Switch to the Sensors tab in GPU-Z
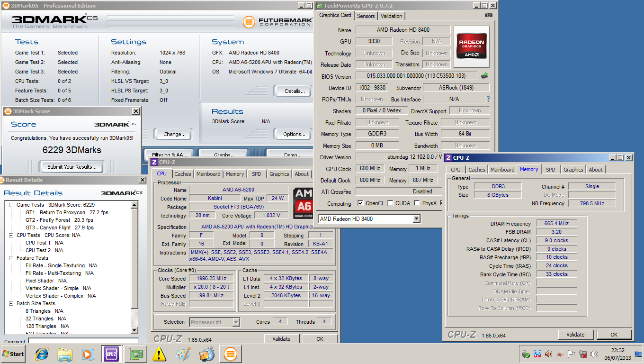Viewport: 644px width, 364px height. click(366, 16)
